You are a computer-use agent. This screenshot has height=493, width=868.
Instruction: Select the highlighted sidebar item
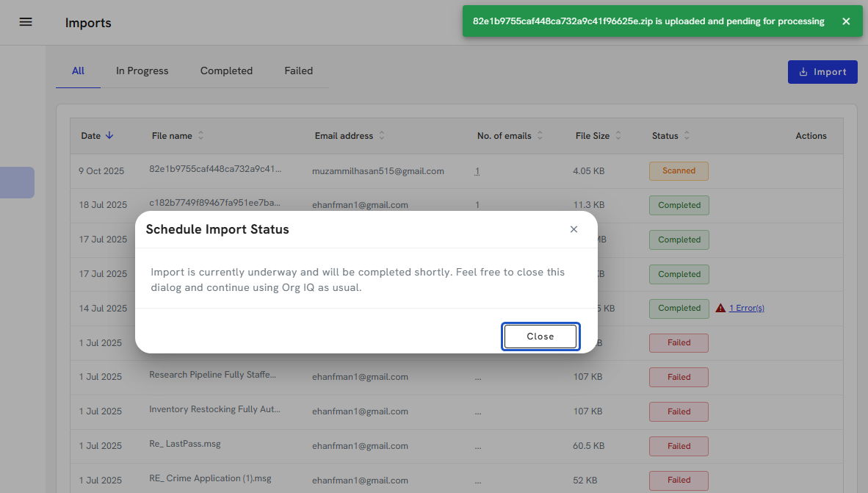click(x=17, y=182)
